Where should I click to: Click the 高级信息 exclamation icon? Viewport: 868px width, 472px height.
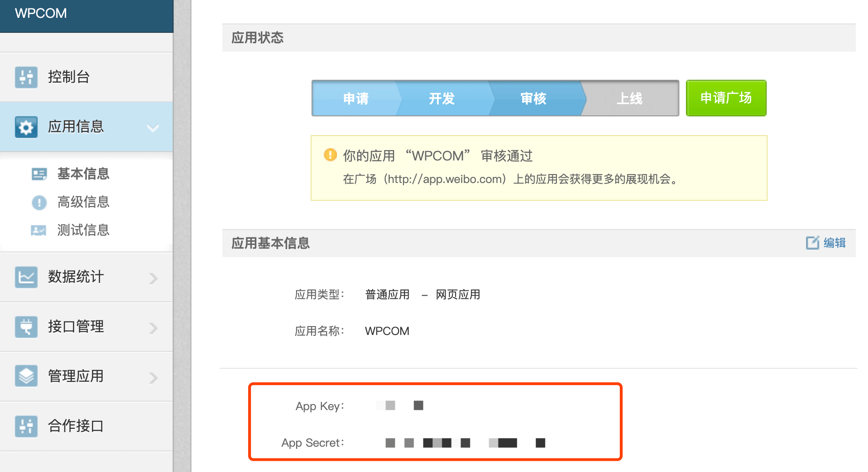click(x=39, y=202)
